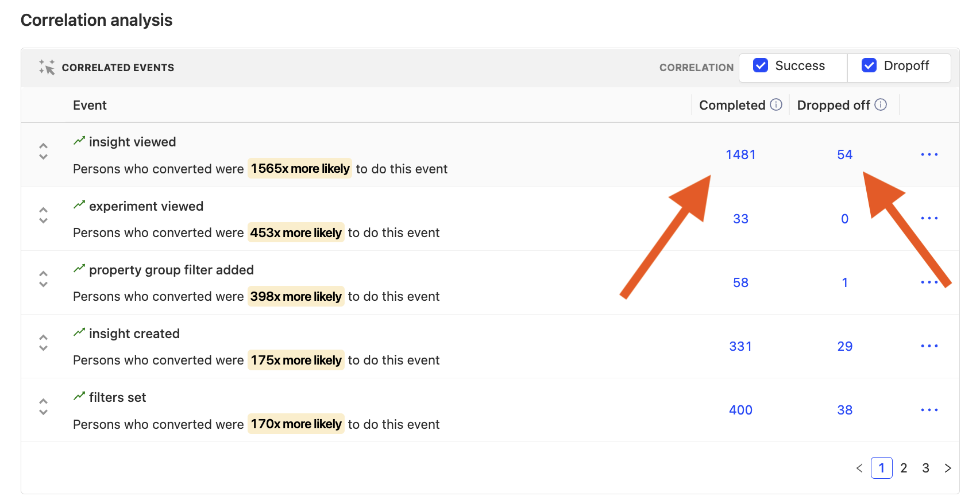
Task: Go to page 3 of results
Action: click(x=925, y=468)
